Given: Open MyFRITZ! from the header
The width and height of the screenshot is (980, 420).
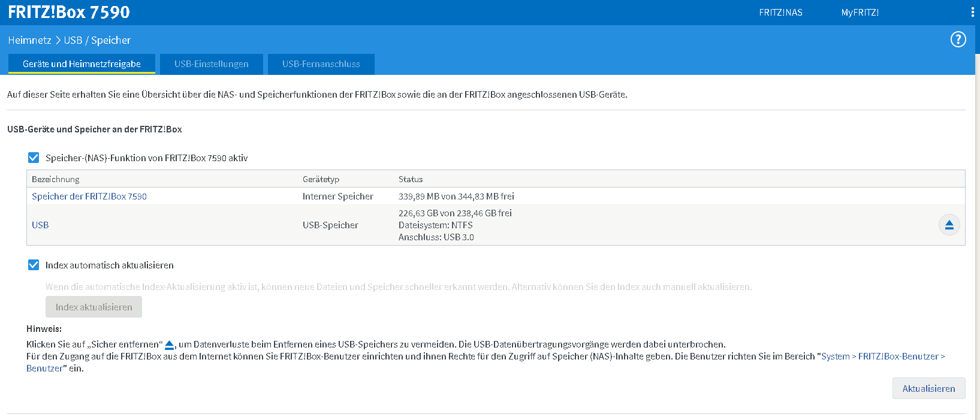Looking at the screenshot, I should pyautogui.click(x=860, y=13).
